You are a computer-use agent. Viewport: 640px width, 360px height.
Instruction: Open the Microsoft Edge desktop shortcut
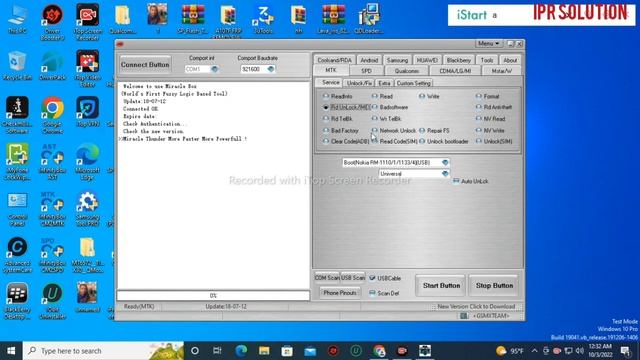coord(87,161)
